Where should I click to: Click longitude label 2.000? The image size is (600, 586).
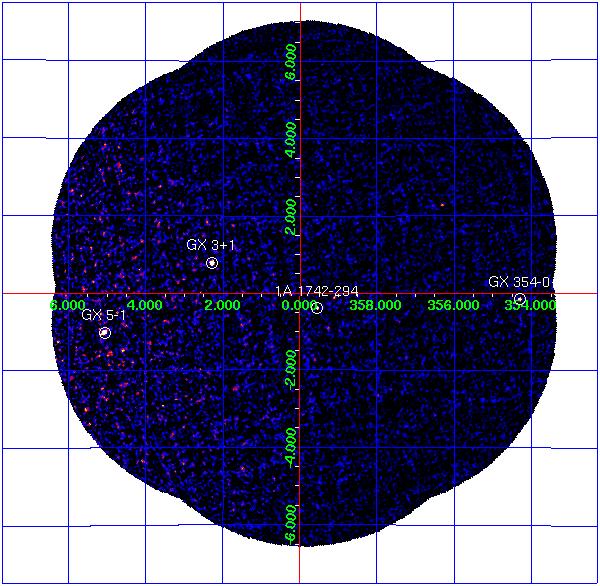(x=222, y=305)
